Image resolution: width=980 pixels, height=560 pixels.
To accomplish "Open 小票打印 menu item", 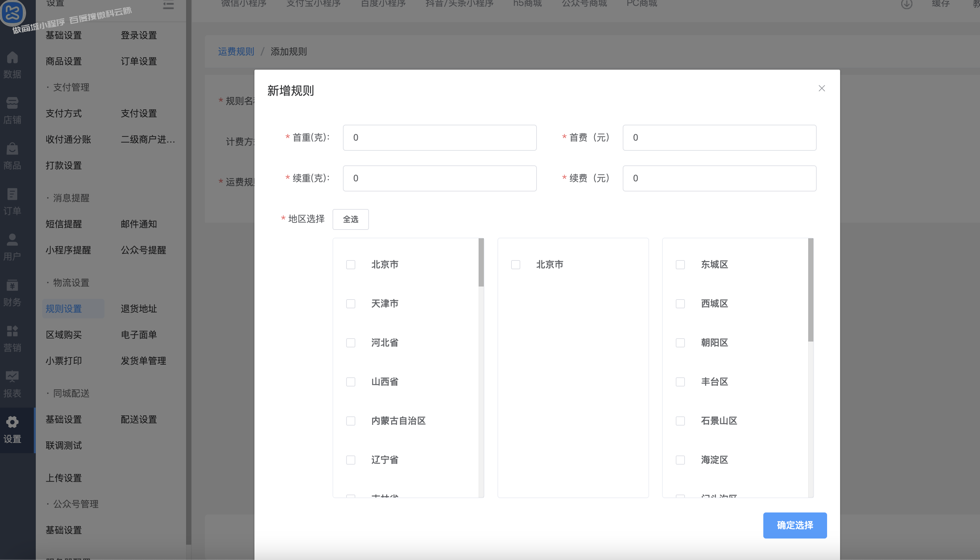I will coord(64,361).
